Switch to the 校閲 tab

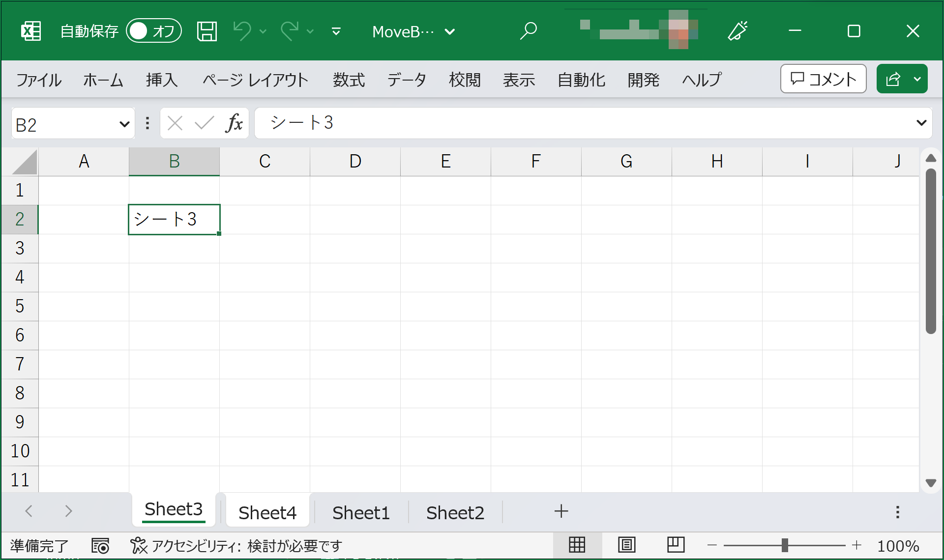point(465,80)
